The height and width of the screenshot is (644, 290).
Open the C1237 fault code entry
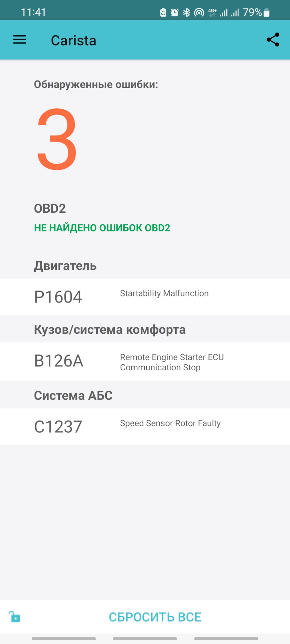[x=58, y=427]
